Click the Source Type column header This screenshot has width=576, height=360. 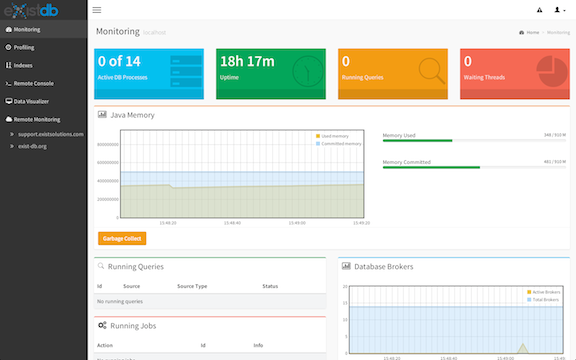(x=192, y=286)
